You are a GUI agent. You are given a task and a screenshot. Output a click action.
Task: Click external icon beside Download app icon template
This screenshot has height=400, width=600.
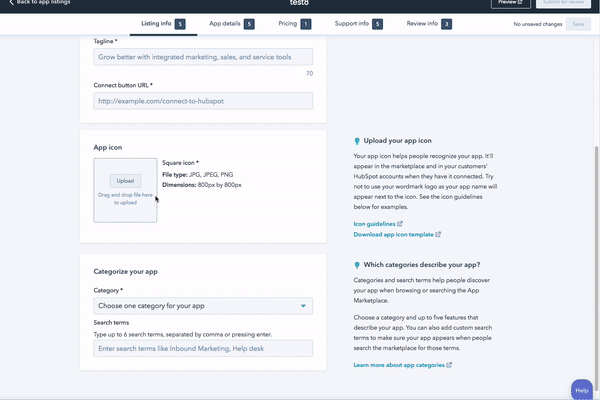438,234
